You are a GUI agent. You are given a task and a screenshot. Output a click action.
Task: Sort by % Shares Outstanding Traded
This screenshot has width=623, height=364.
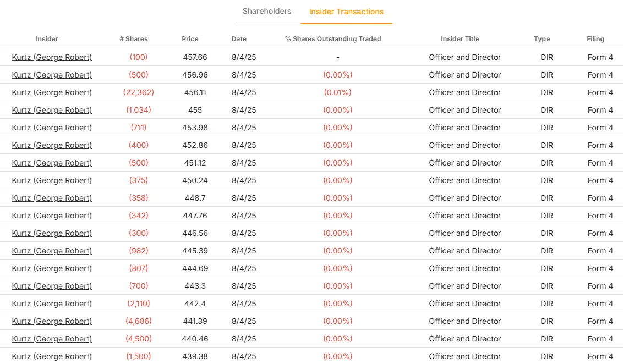[x=332, y=39]
